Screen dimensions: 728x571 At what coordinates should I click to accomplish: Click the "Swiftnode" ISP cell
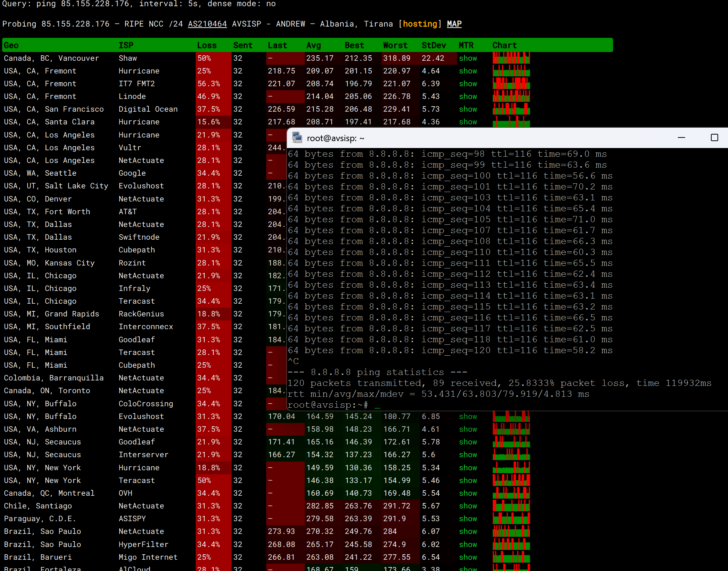pos(139,237)
